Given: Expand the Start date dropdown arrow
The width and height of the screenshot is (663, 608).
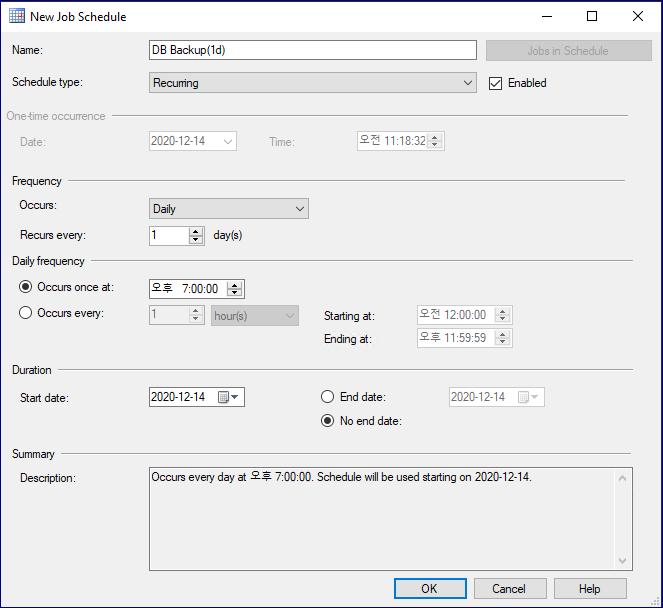Looking at the screenshot, I should 236,397.
